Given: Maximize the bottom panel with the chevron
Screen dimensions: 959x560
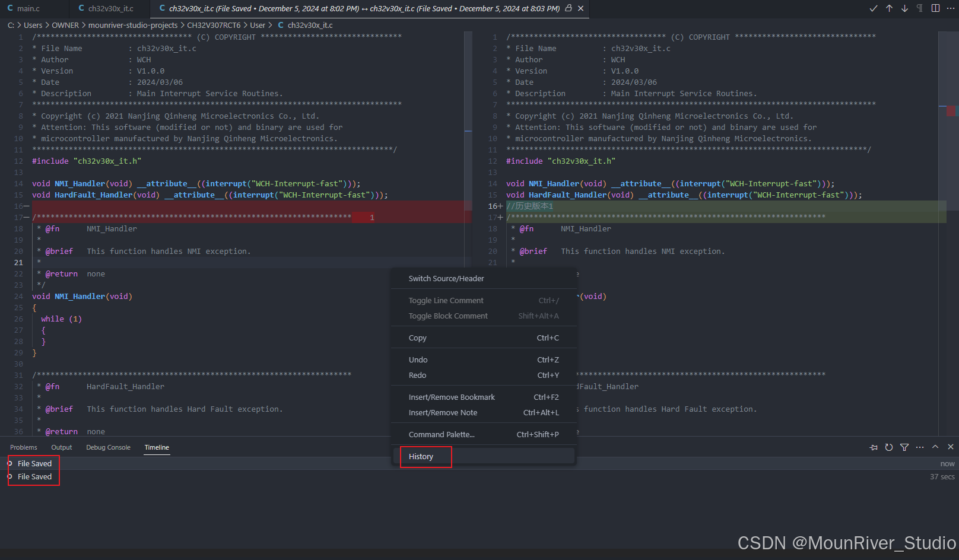Looking at the screenshot, I should tap(935, 447).
